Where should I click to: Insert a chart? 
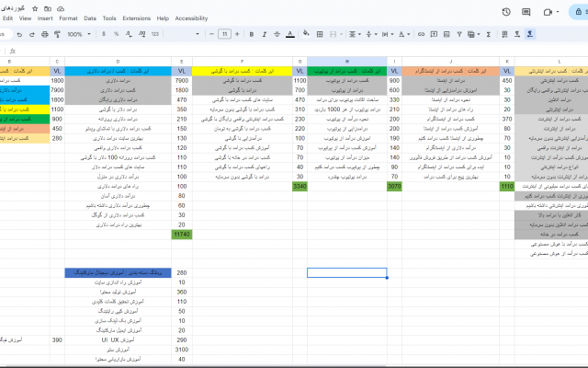447,34
